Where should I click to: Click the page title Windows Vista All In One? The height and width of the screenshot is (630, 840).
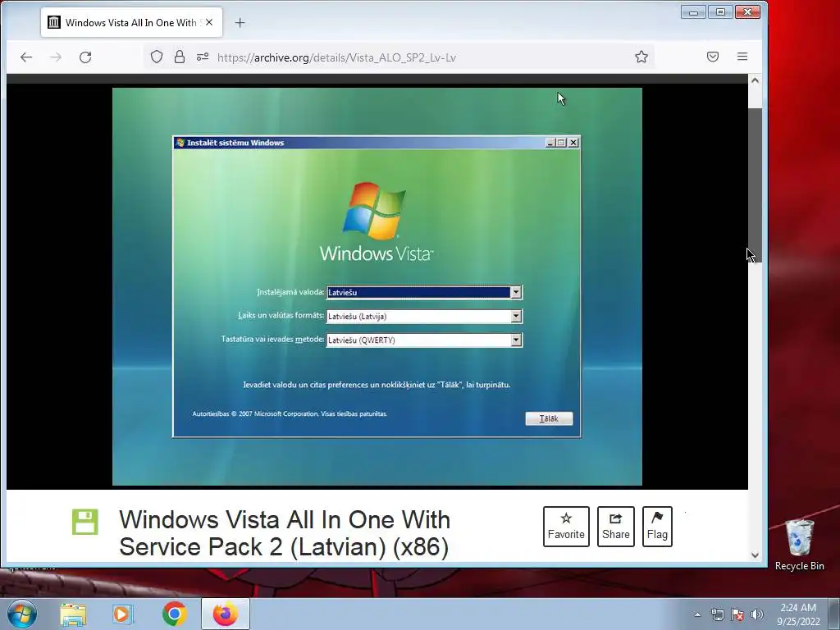coord(285,533)
